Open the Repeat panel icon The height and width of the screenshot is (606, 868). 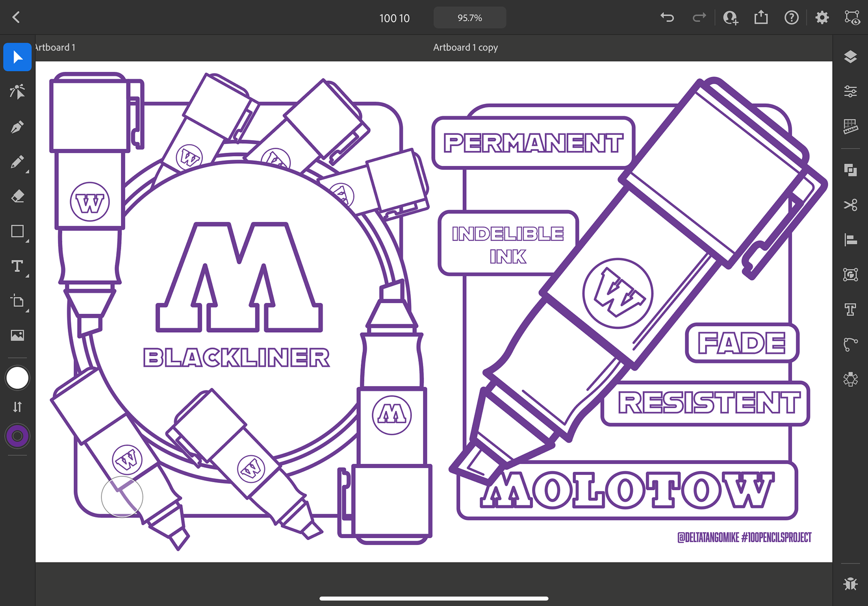(850, 379)
